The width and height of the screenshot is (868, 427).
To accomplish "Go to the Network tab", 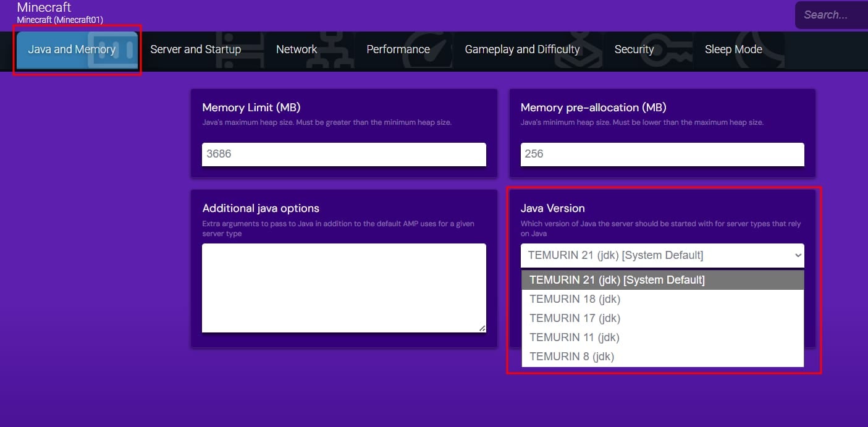I will tap(297, 49).
